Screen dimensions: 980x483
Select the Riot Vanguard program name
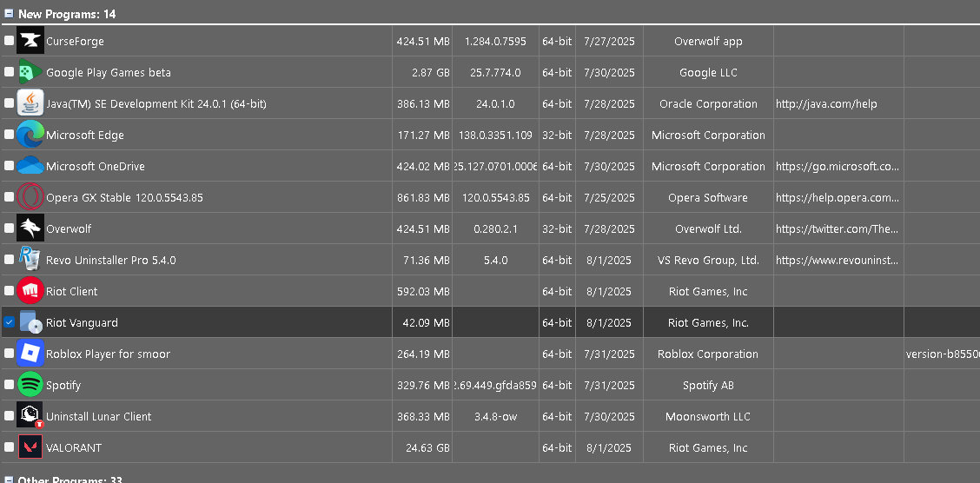tap(82, 322)
